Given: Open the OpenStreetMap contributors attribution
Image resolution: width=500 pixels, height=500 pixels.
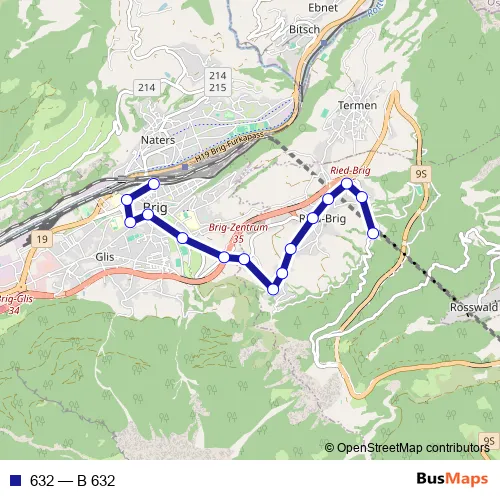Looking at the screenshot, I should pos(407,448).
